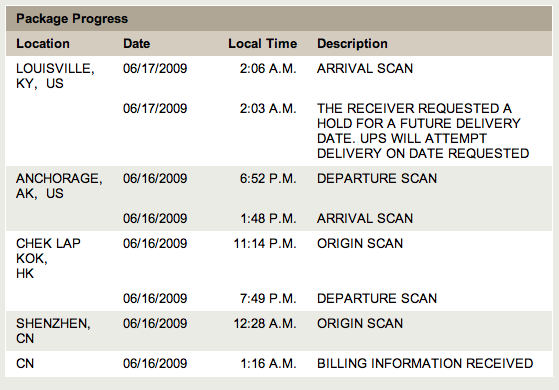Screen dimensions: 559x390
Task: Select the Louisville ARRIVAL SCAN description
Action: click(365, 68)
